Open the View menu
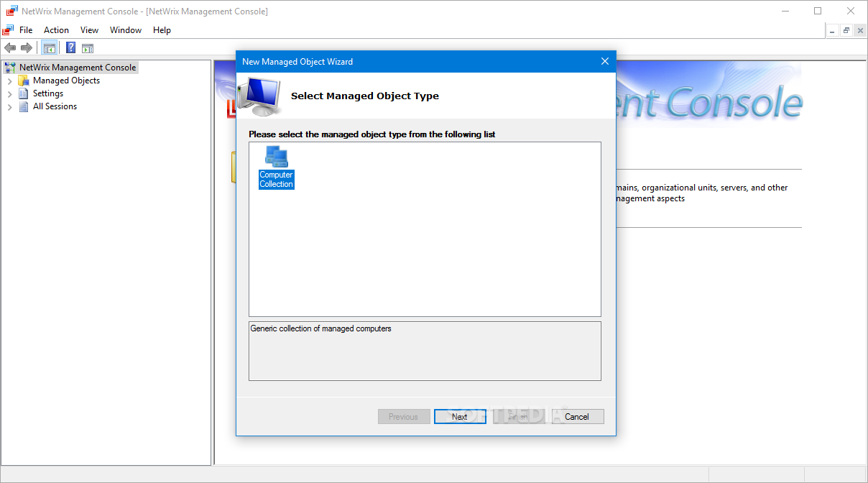Screen dimensions: 868x483 [x=89, y=30]
